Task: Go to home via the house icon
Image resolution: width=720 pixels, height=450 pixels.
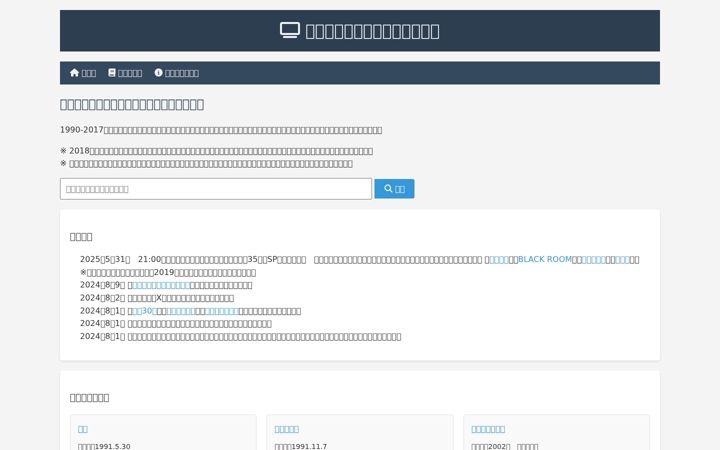Action: tap(83, 73)
